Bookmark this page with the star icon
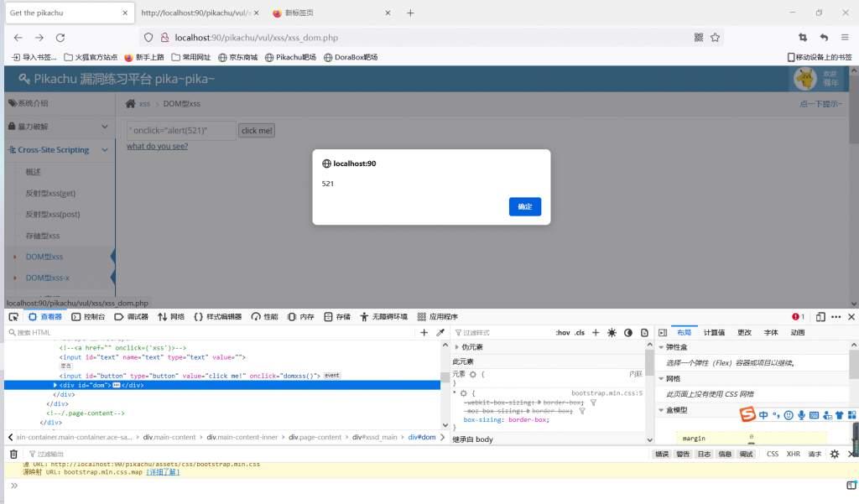 (x=715, y=38)
